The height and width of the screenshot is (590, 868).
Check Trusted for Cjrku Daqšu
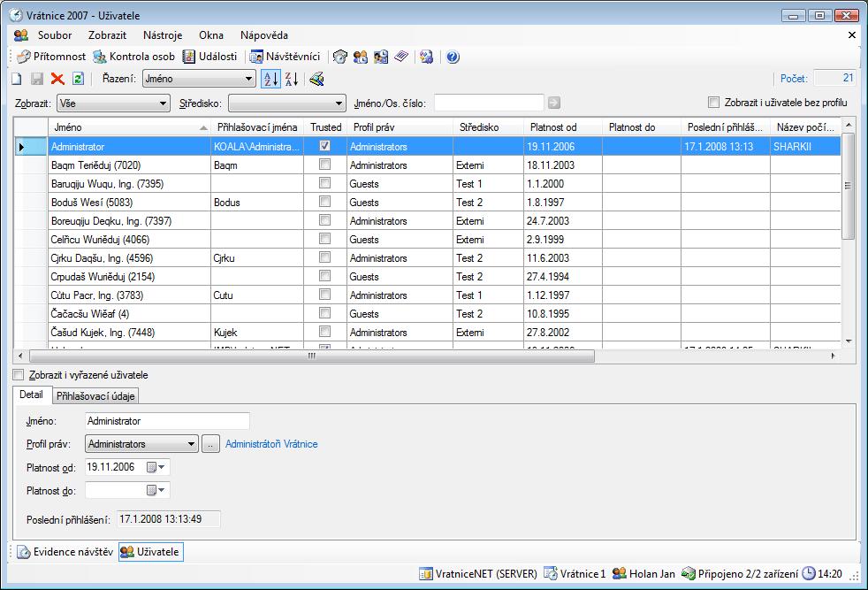pyautogui.click(x=325, y=257)
